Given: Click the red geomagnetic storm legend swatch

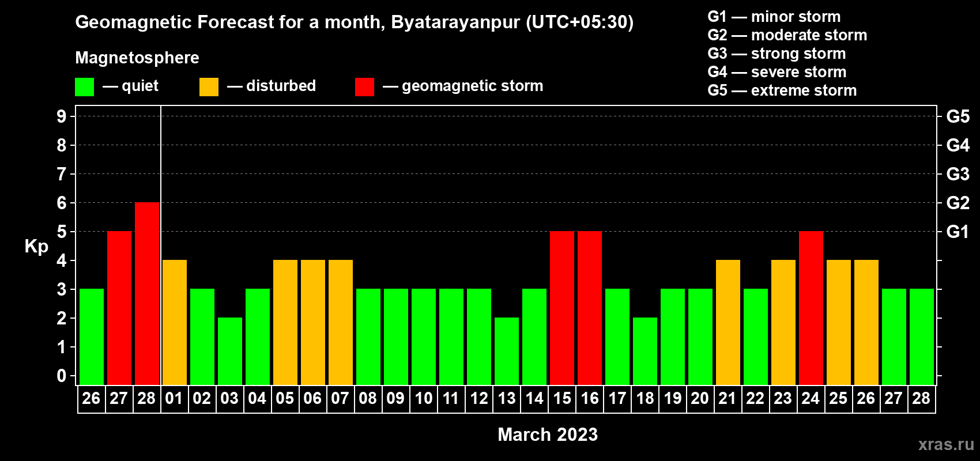Looking at the screenshot, I should [x=365, y=87].
